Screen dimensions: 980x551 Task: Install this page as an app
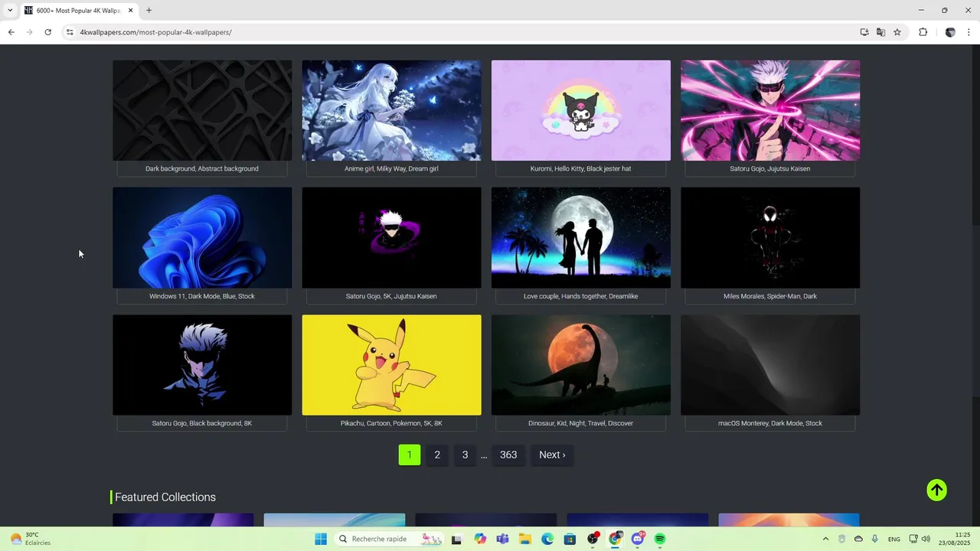(864, 32)
